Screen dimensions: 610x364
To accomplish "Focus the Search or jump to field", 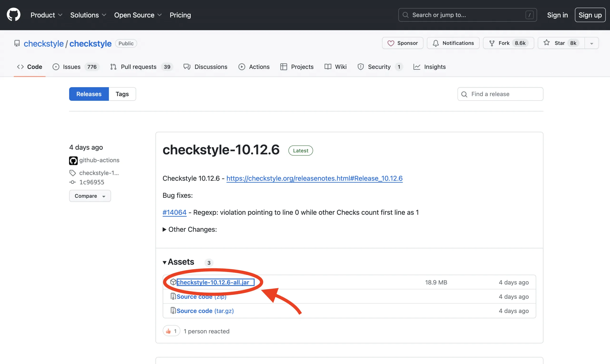I will [x=468, y=15].
